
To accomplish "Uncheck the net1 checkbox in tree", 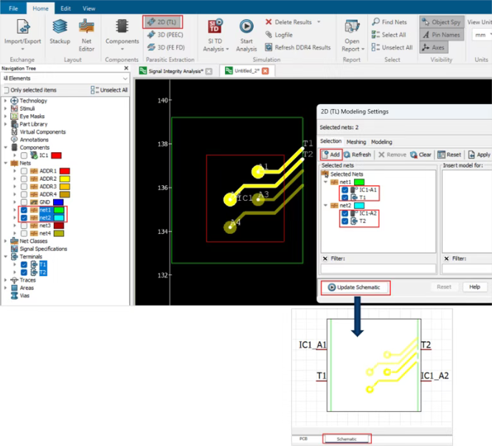I will pyautogui.click(x=24, y=210).
